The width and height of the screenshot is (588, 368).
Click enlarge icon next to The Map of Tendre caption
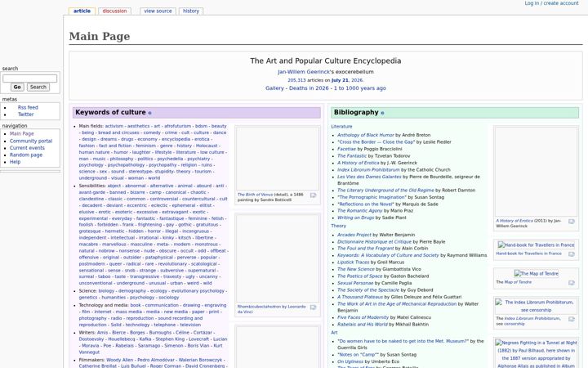[x=572, y=283]
